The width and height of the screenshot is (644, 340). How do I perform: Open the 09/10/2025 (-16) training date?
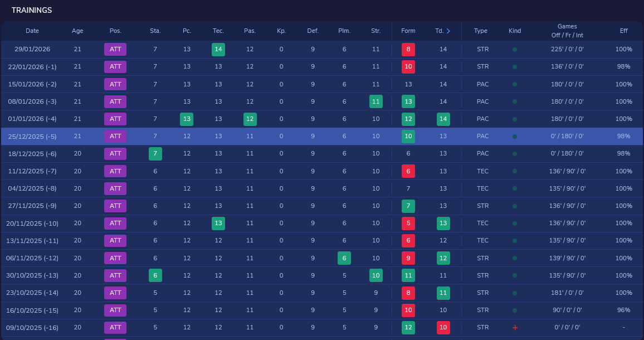32,328
